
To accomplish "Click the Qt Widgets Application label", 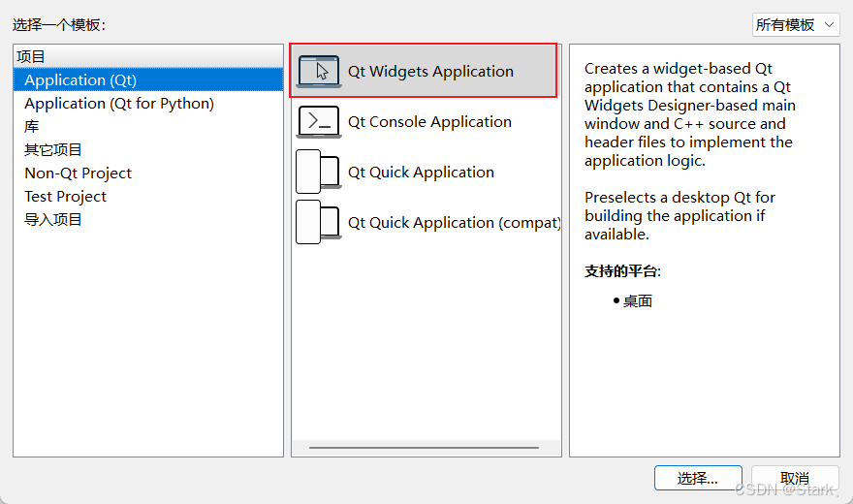I will (x=430, y=71).
